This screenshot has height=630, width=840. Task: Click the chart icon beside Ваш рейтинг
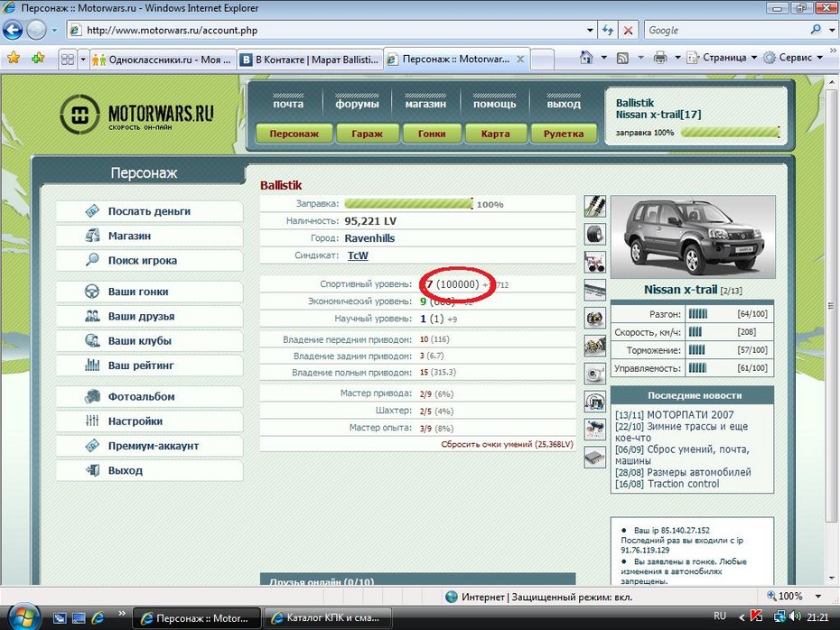pyautogui.click(x=92, y=365)
